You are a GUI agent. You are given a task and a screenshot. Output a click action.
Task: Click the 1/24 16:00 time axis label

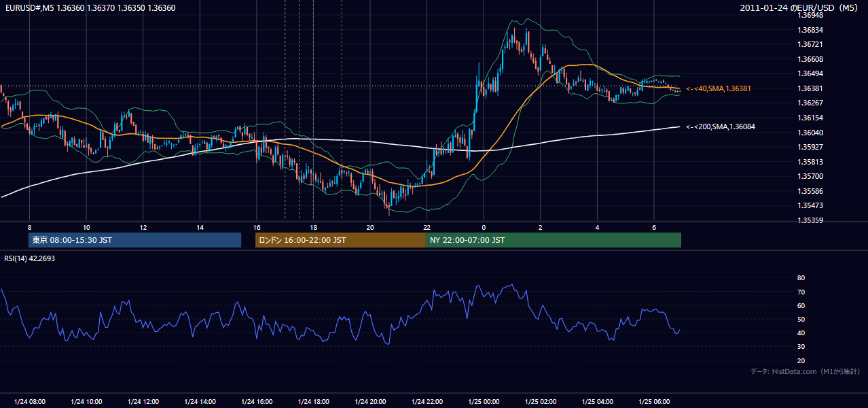click(256, 401)
